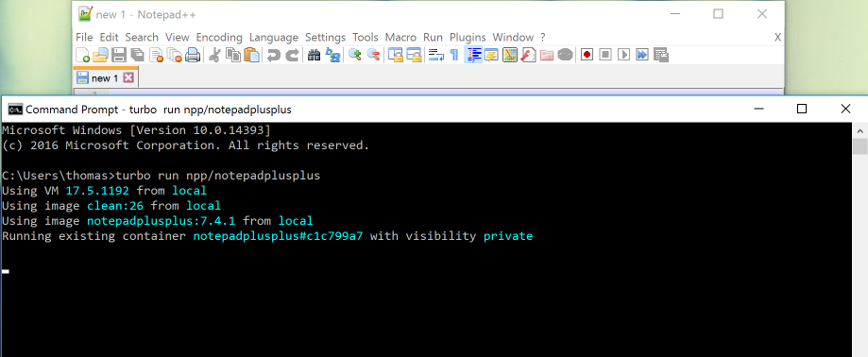Click the user defined language icon
The height and width of the screenshot is (357, 868).
(x=491, y=55)
